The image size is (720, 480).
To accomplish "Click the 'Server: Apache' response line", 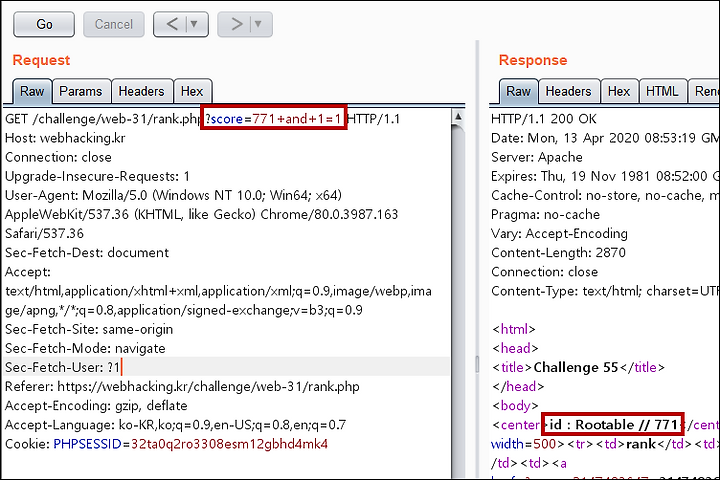I will [537, 158].
